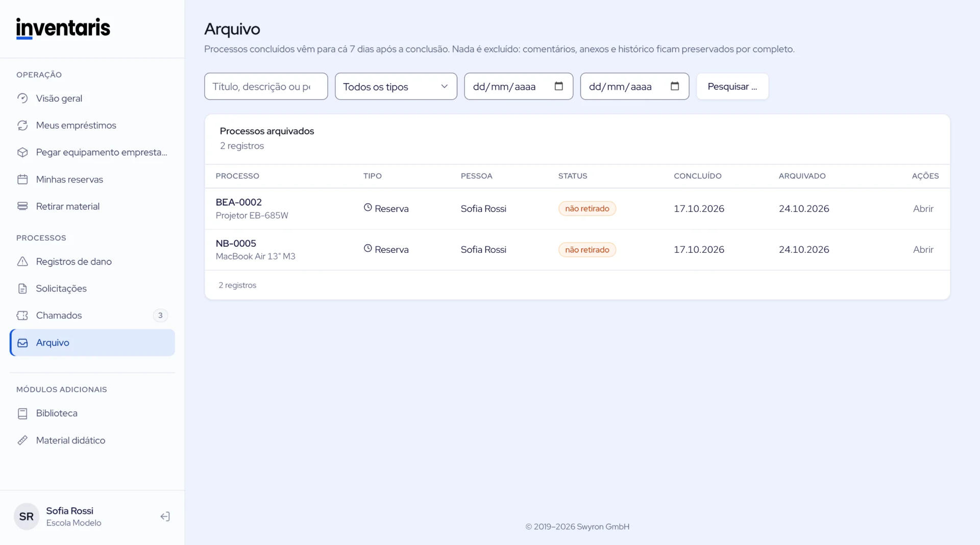This screenshot has width=980, height=545.
Task: Click the inventaris logo
Action: 63,28
